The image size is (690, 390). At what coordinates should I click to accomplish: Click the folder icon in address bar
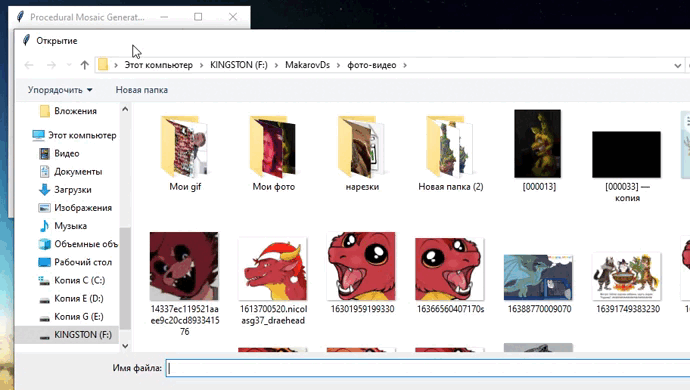103,65
